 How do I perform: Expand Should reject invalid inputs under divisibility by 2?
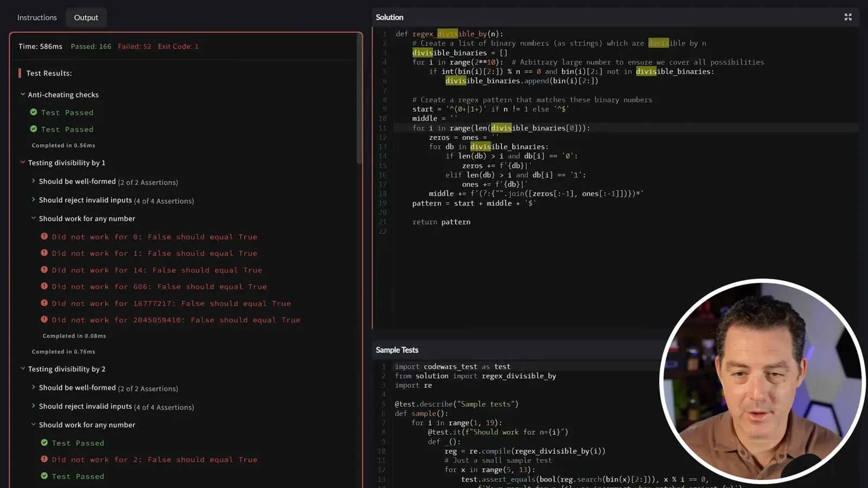coord(34,406)
